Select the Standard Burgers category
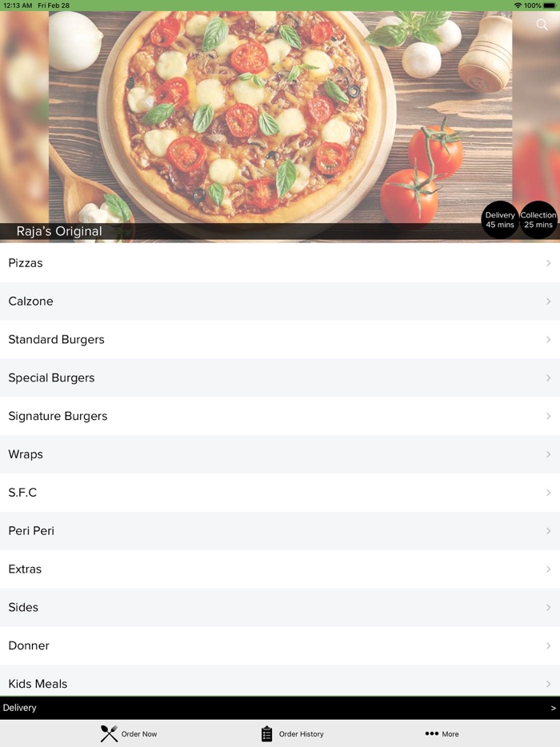The width and height of the screenshot is (560, 747). tap(280, 340)
